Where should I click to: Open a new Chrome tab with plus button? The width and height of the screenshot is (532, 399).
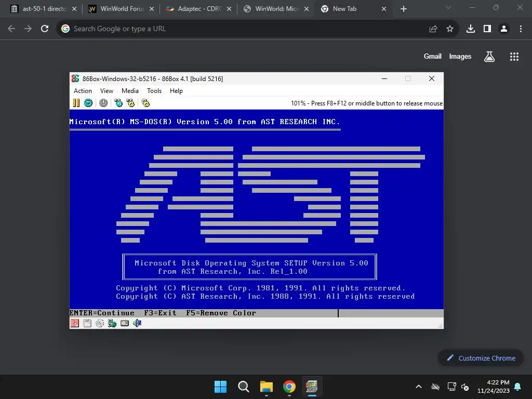403,9
